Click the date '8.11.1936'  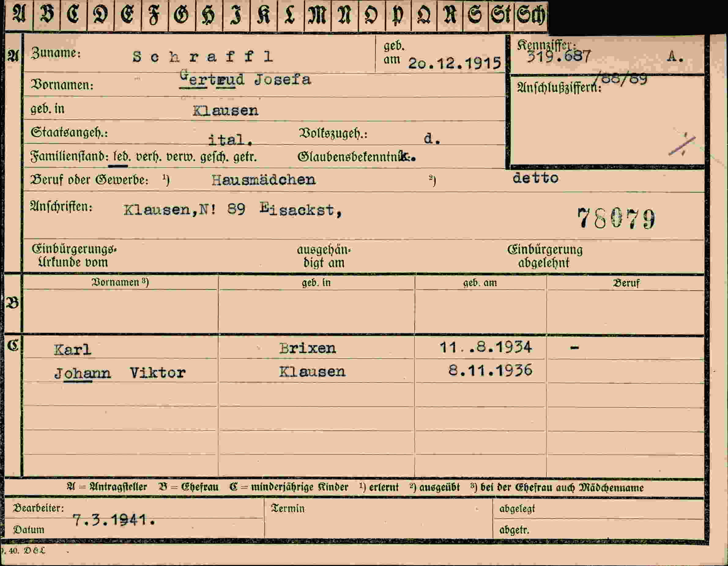[490, 370]
